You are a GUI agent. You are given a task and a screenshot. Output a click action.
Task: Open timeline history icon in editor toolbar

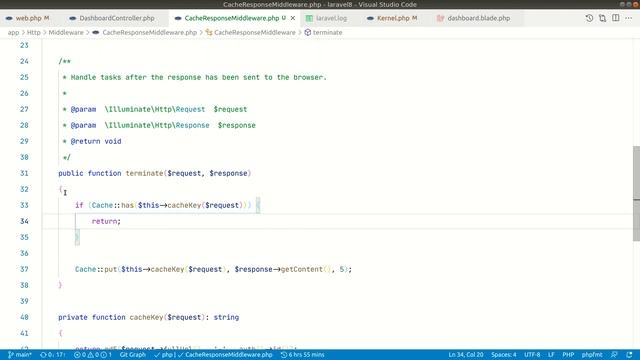tap(589, 18)
